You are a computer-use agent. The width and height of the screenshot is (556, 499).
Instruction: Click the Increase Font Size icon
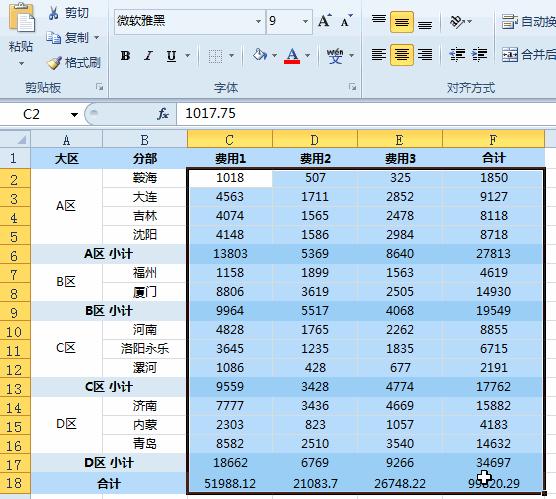(x=324, y=21)
